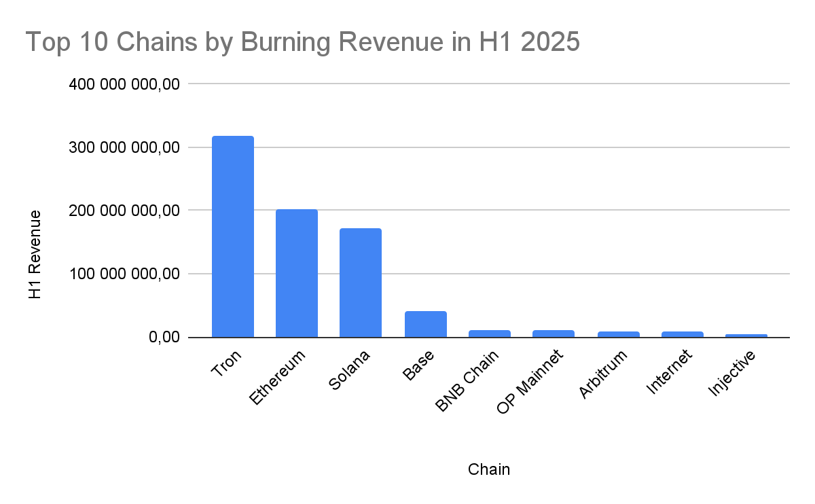Select the 200 000 000,00 y-axis value
Image resolution: width=815 pixels, height=504 pixels.
[124, 211]
